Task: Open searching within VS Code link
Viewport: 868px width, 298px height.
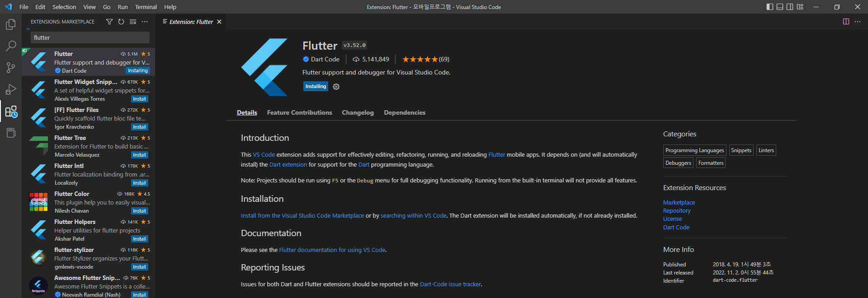Action: (413, 215)
